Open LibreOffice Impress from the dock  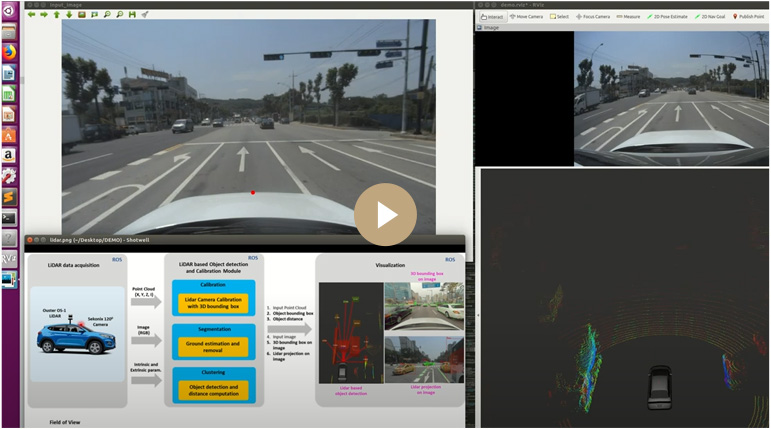tap(9, 115)
